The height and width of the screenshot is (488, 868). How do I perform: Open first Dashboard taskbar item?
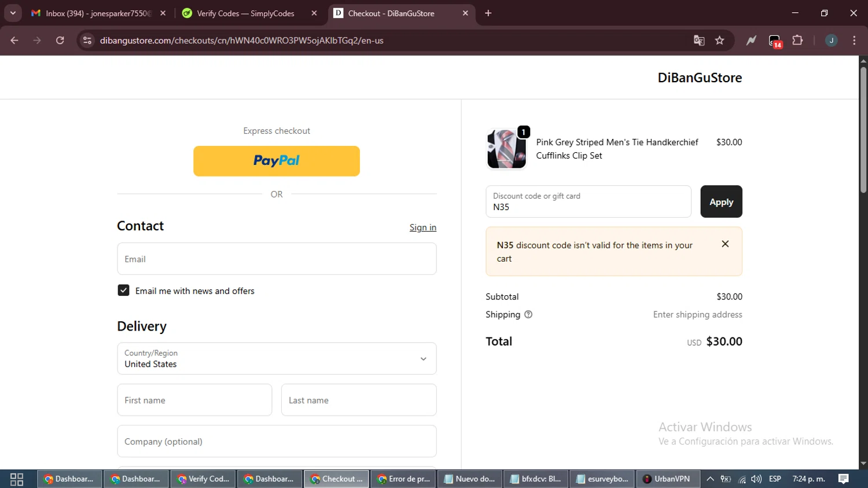[x=69, y=479]
